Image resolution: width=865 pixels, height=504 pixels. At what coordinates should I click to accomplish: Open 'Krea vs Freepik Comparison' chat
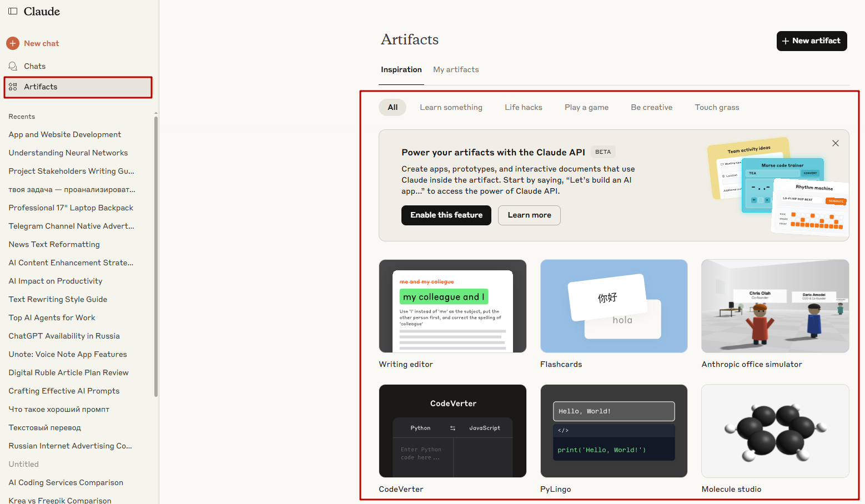tap(59, 500)
